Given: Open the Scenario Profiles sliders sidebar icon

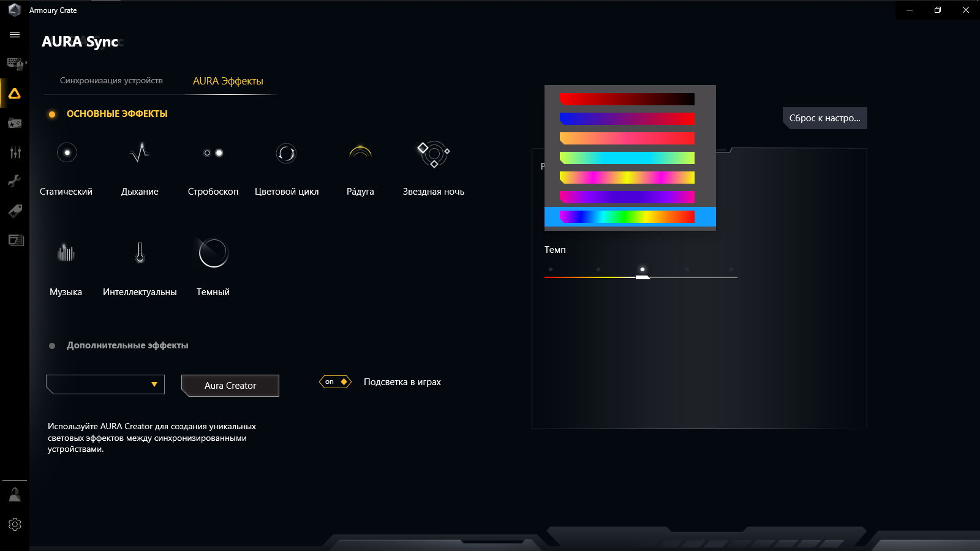Looking at the screenshot, I should coord(15,152).
